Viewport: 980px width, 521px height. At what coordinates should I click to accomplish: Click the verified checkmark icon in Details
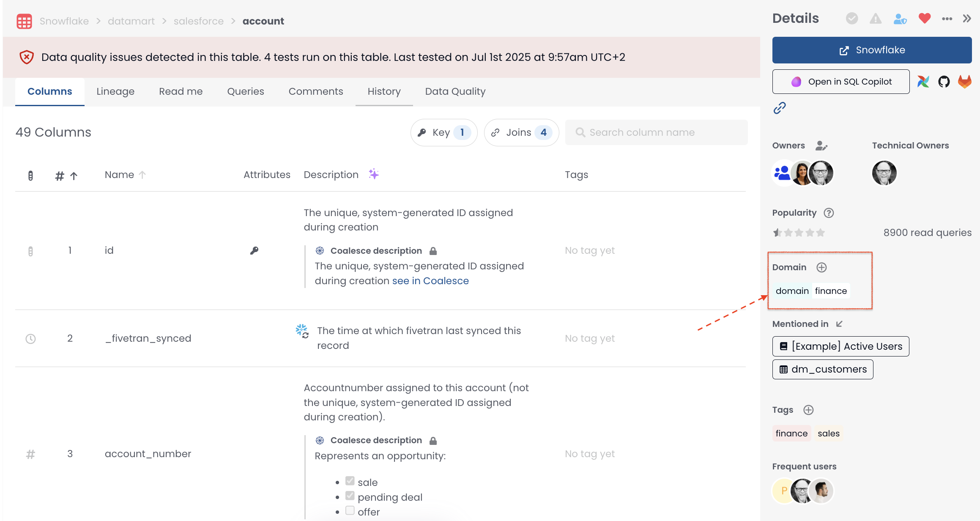[851, 19]
